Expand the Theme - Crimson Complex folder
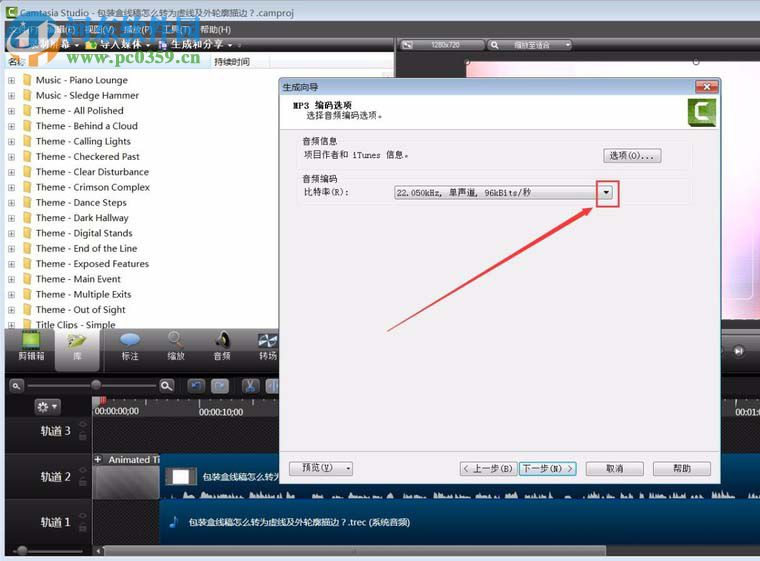The width and height of the screenshot is (760, 561). [11, 187]
